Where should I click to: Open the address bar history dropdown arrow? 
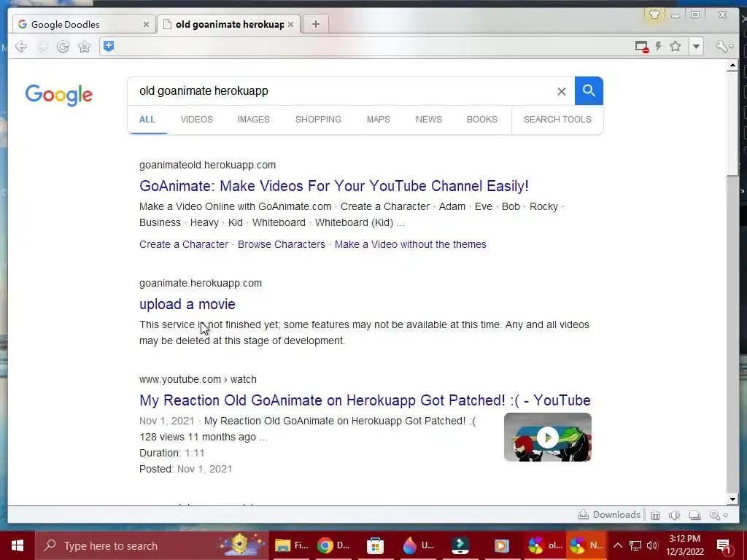click(x=696, y=47)
